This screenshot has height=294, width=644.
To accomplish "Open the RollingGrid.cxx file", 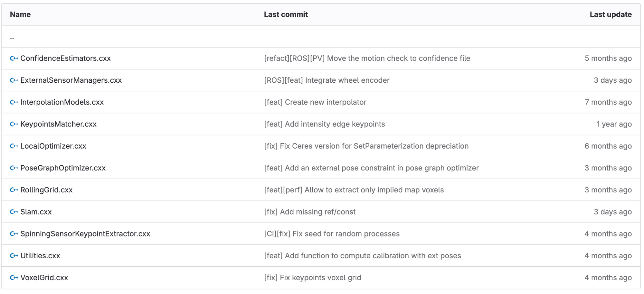I will point(46,190).
